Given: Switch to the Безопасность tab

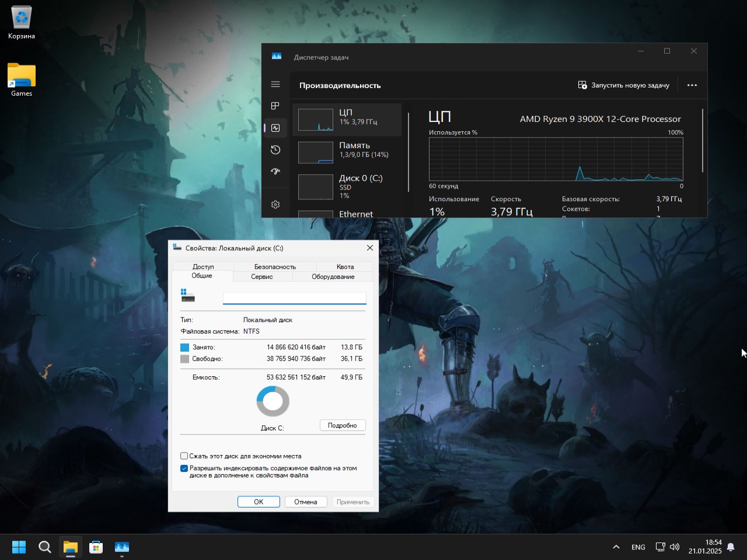Looking at the screenshot, I should click(275, 267).
